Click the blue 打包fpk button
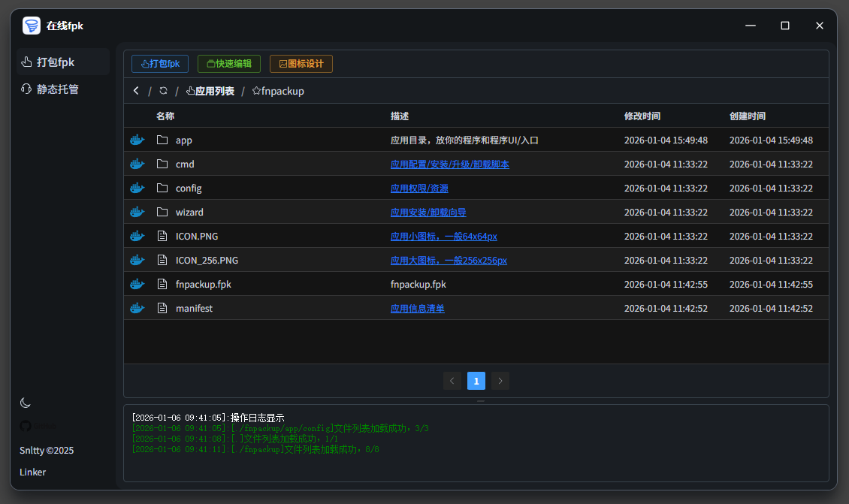Image resolution: width=849 pixels, height=504 pixels. pos(160,64)
